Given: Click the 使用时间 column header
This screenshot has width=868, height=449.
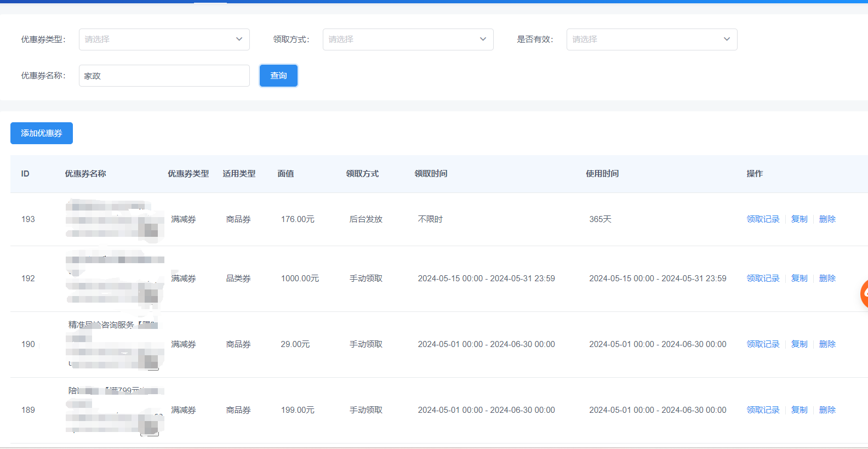Looking at the screenshot, I should pyautogui.click(x=602, y=174).
